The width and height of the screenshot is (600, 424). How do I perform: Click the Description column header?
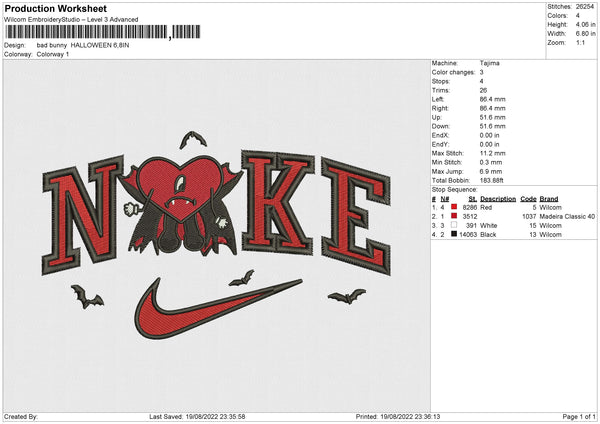pos(498,199)
